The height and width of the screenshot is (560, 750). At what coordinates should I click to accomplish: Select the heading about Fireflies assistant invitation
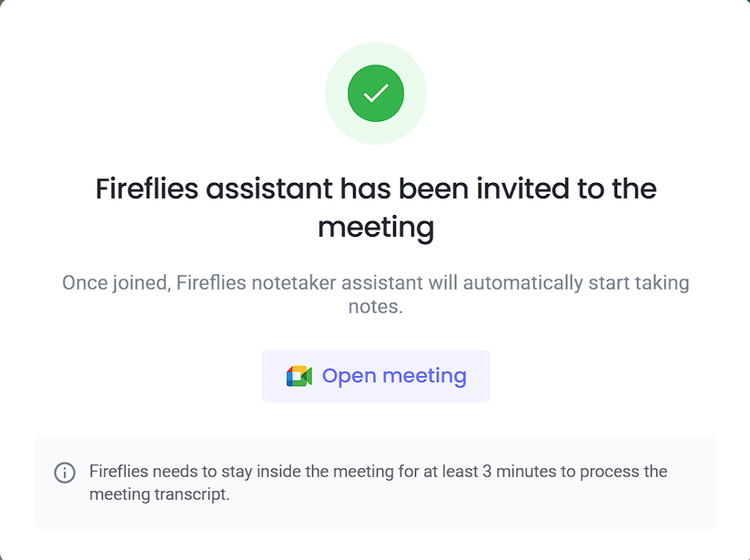click(376, 208)
